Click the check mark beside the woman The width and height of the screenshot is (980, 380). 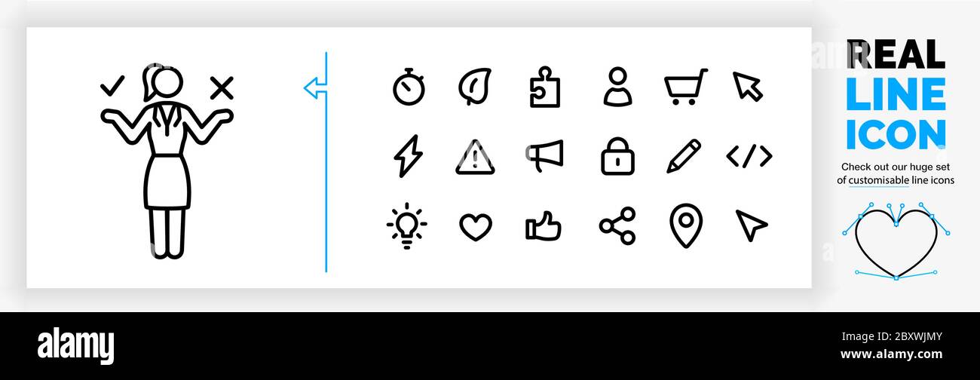point(112,87)
